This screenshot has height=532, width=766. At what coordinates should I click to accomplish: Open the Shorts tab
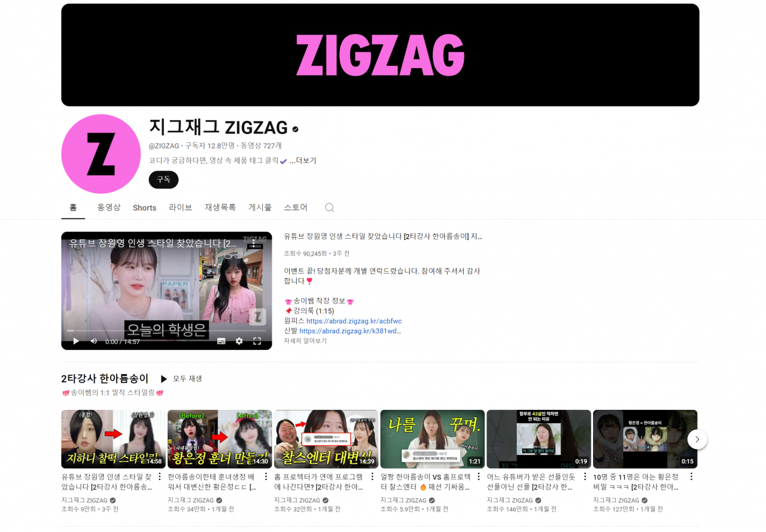(x=144, y=208)
